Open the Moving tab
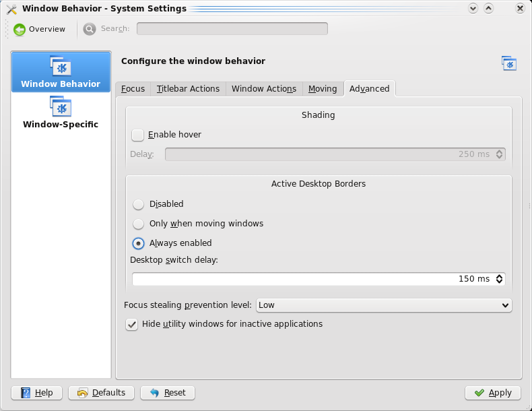The width and height of the screenshot is (532, 411). [x=323, y=89]
